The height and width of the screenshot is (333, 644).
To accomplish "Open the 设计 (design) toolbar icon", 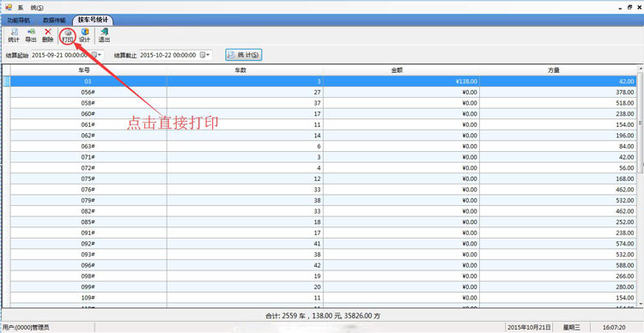I will [x=85, y=35].
